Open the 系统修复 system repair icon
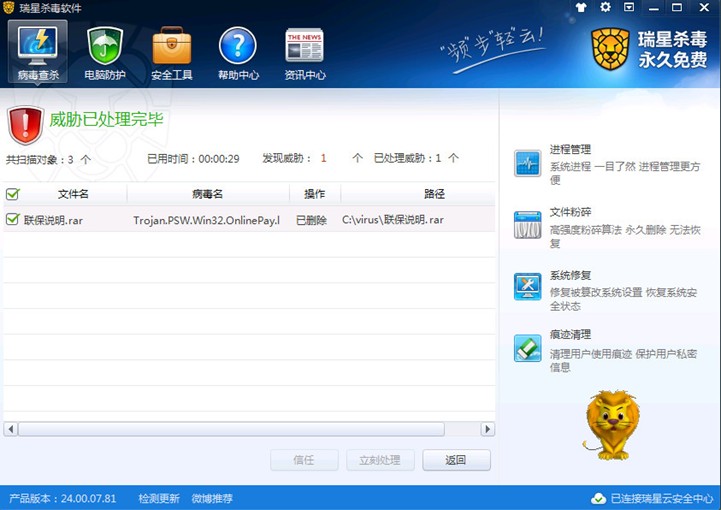Screen dimensions: 721x510 [527, 286]
